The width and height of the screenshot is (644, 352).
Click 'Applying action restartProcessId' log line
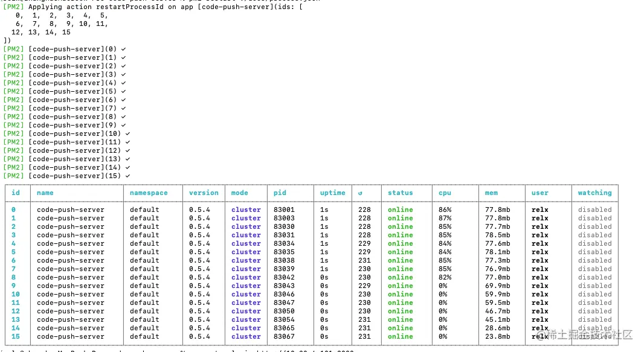[153, 7]
